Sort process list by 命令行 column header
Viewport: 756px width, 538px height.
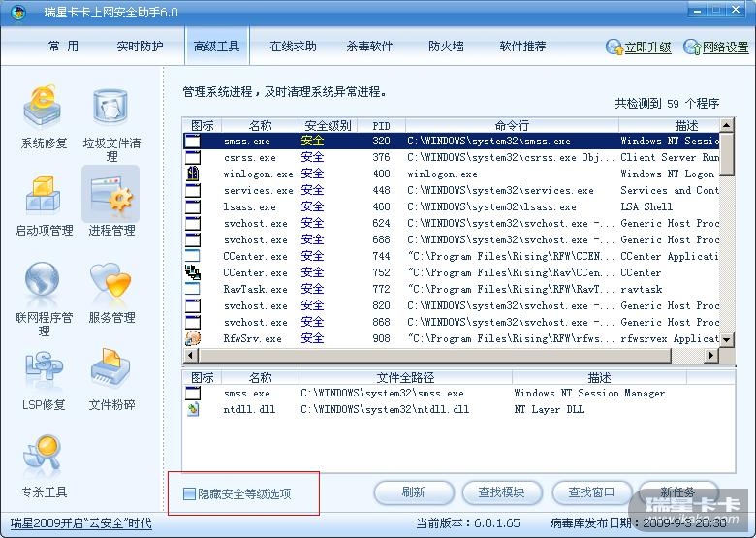point(512,125)
